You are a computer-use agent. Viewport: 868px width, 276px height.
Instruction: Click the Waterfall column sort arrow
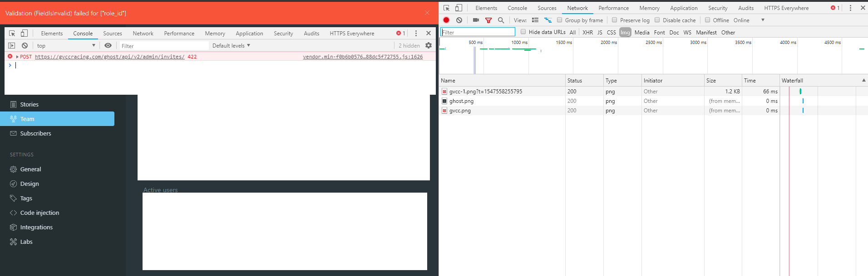pyautogui.click(x=863, y=80)
